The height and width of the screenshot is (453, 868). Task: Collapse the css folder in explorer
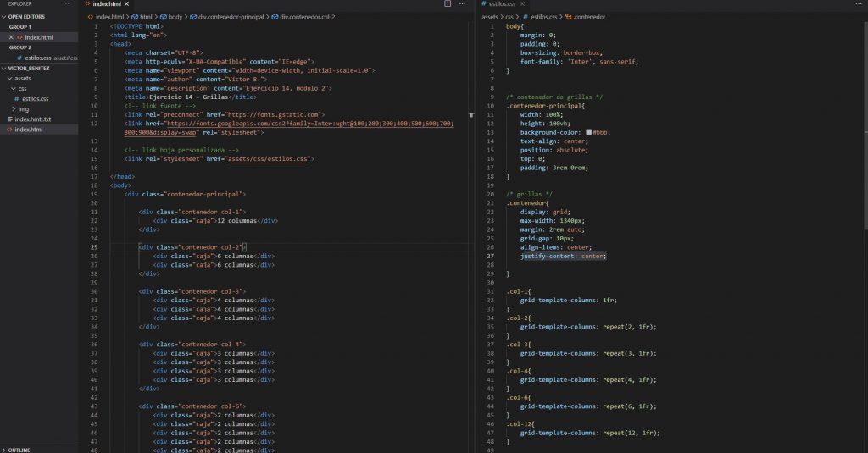pyautogui.click(x=14, y=89)
